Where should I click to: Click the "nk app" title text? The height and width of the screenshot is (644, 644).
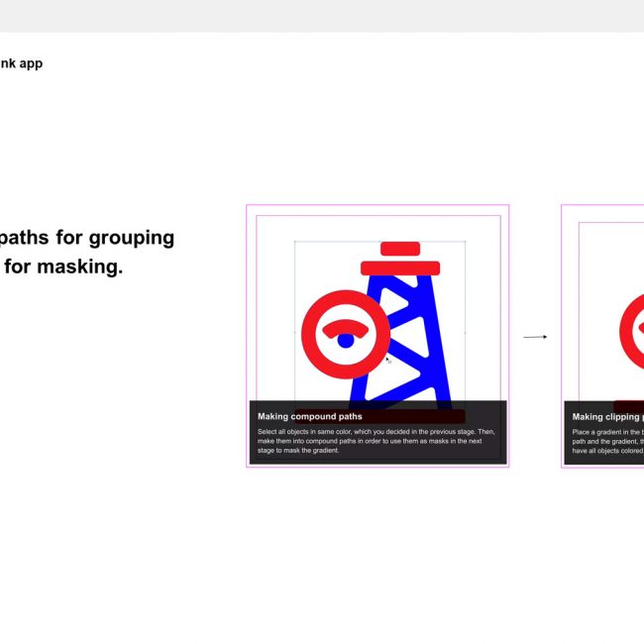[x=21, y=63]
